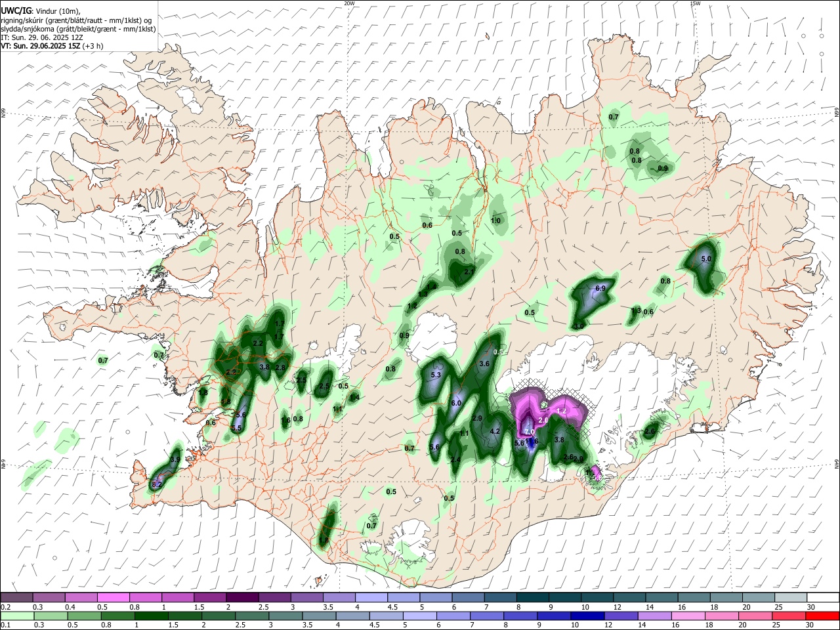The height and width of the screenshot is (630, 840).
Task: Click the '15W' longitude label
Action: tap(696, 3)
